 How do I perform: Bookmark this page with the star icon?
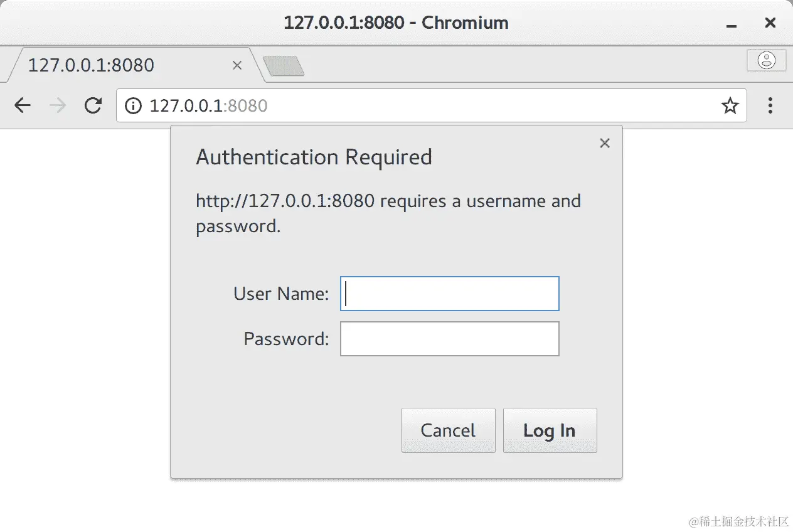coord(730,105)
